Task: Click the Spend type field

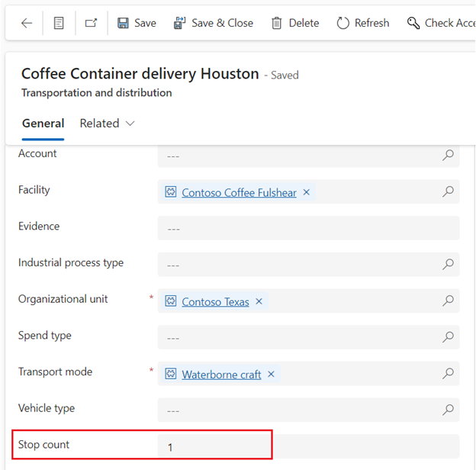Action: pos(308,337)
